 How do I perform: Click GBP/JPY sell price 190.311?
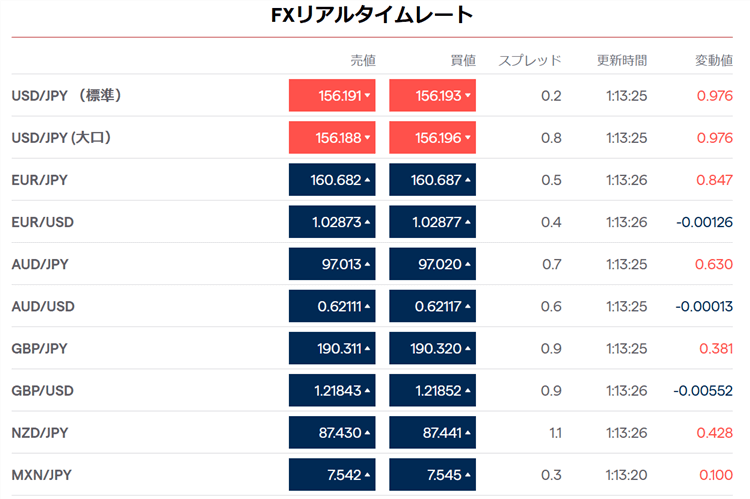pos(332,348)
